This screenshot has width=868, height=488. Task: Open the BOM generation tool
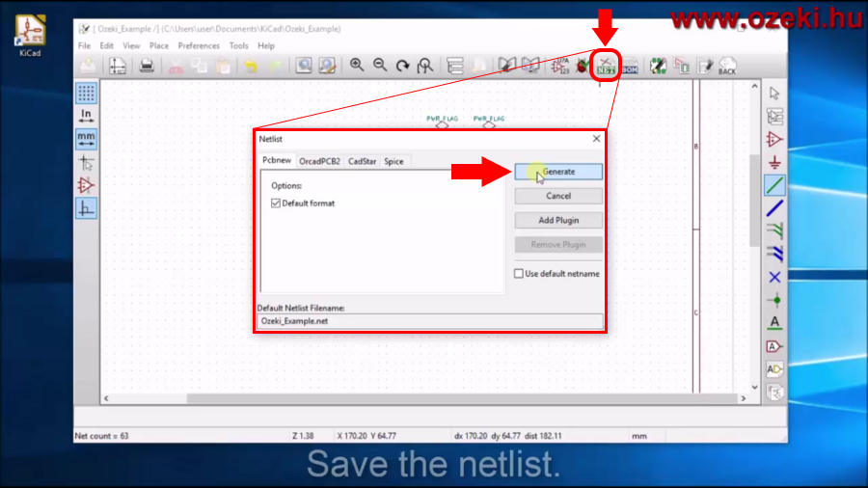(x=630, y=66)
